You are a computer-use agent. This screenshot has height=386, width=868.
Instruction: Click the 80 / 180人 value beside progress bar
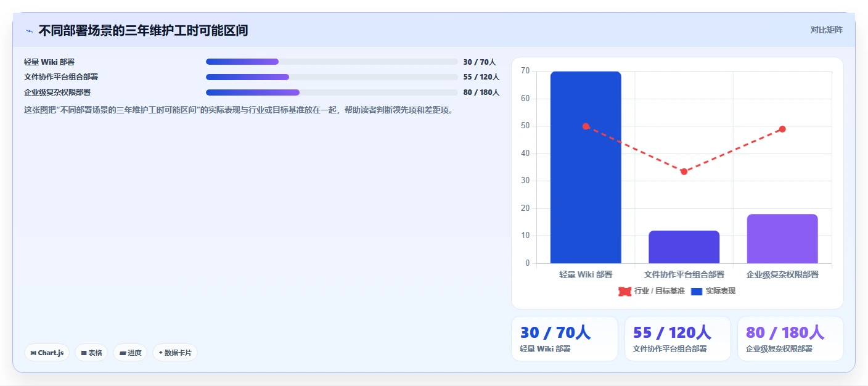[481, 92]
